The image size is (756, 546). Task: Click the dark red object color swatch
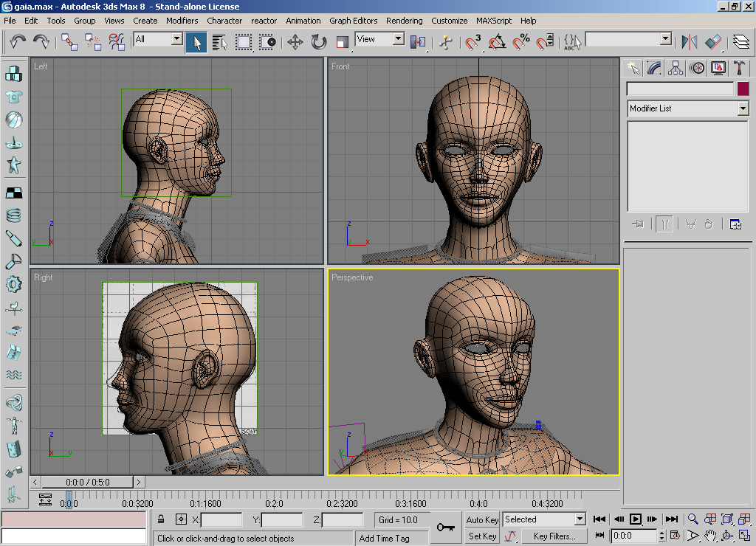(743, 89)
